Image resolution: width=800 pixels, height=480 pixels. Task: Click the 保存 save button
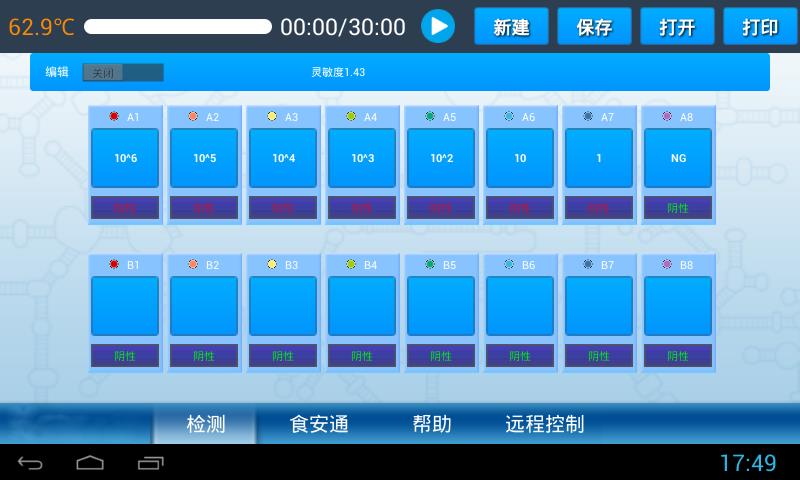[x=594, y=27]
